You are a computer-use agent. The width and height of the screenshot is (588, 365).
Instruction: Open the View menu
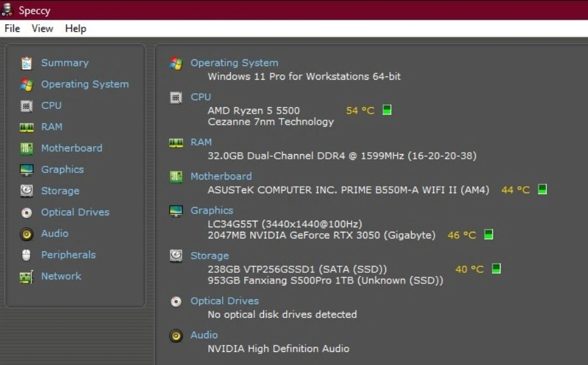pos(42,29)
